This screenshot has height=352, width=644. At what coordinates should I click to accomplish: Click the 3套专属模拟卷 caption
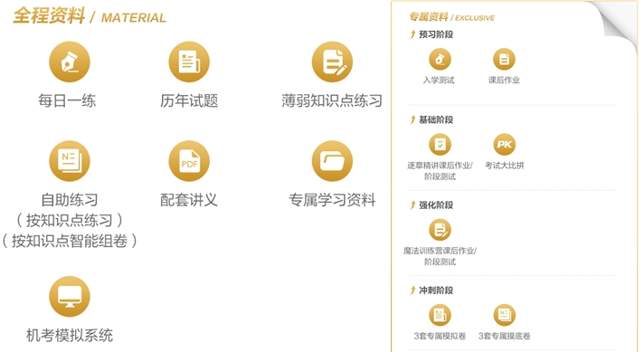click(440, 336)
